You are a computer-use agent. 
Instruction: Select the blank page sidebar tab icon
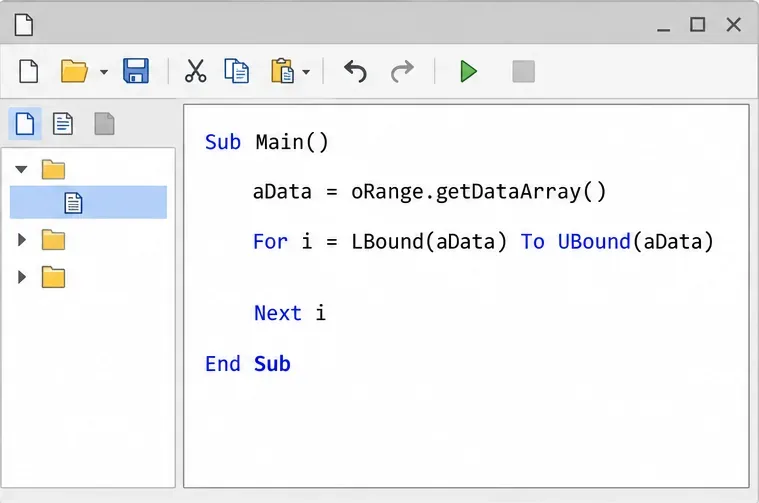[25, 123]
